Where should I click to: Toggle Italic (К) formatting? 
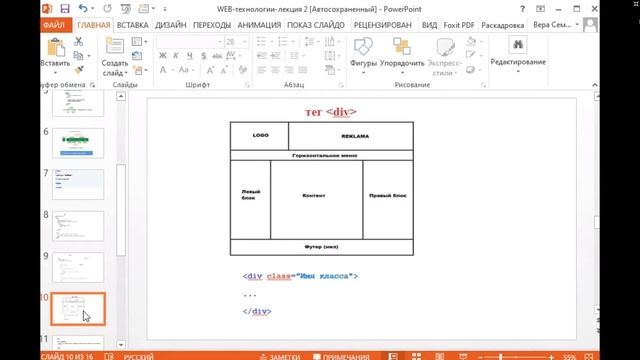pos(176,56)
